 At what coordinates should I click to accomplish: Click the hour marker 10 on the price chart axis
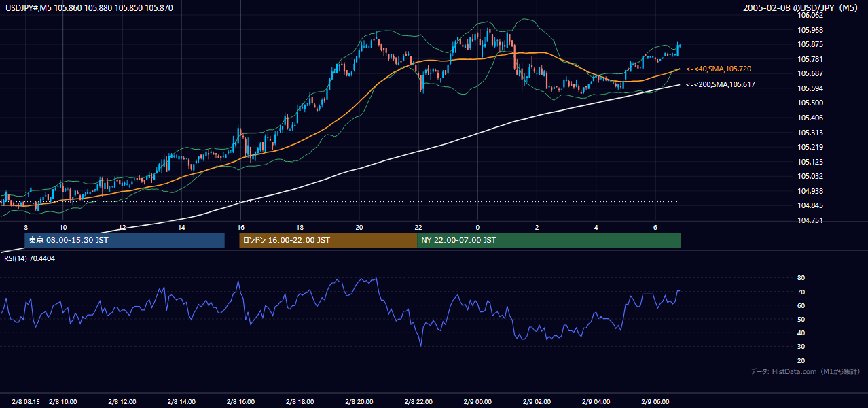pyautogui.click(x=62, y=227)
